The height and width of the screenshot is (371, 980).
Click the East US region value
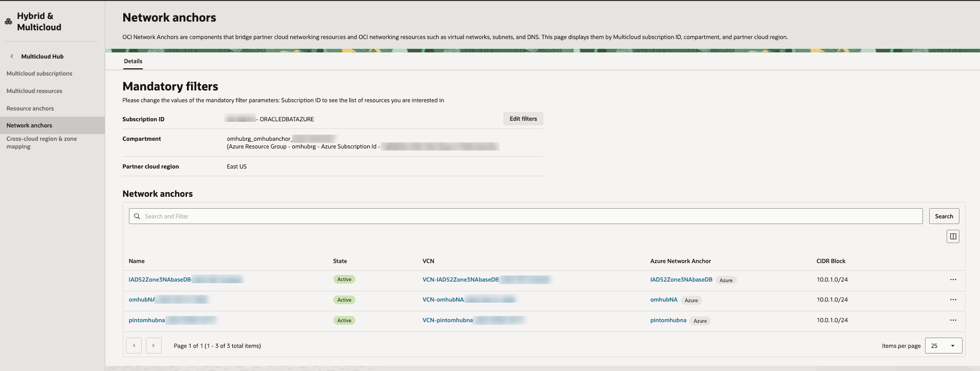pos(237,166)
